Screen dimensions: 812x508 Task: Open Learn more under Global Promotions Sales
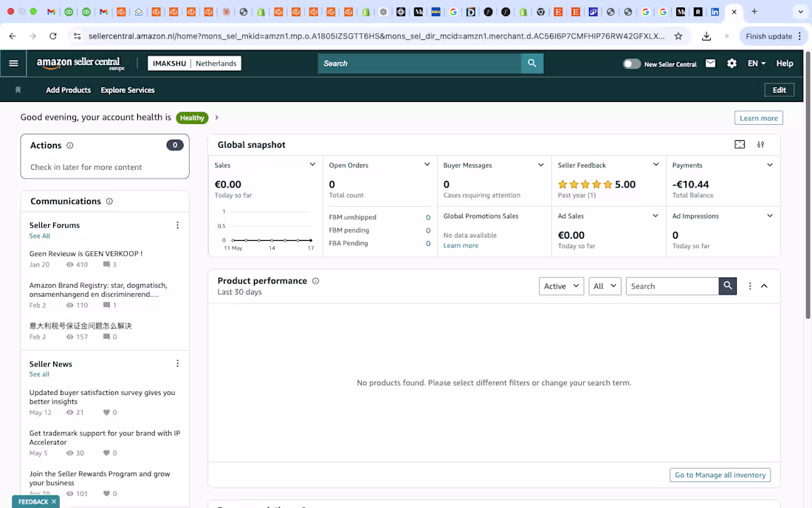[461, 245]
